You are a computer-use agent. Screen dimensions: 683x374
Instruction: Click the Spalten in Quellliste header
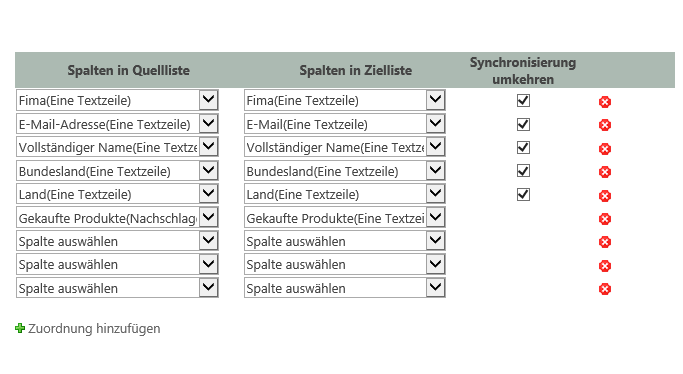pos(128,71)
